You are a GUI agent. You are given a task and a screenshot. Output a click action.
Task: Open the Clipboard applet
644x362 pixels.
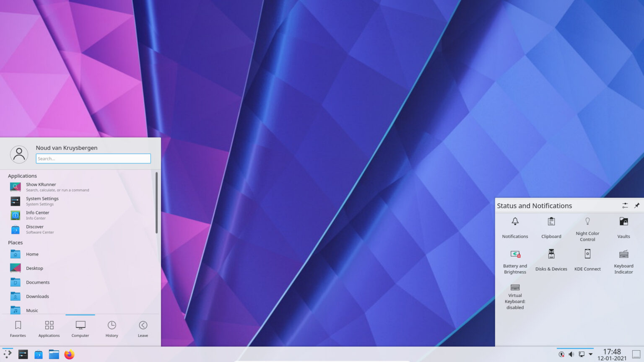click(551, 226)
